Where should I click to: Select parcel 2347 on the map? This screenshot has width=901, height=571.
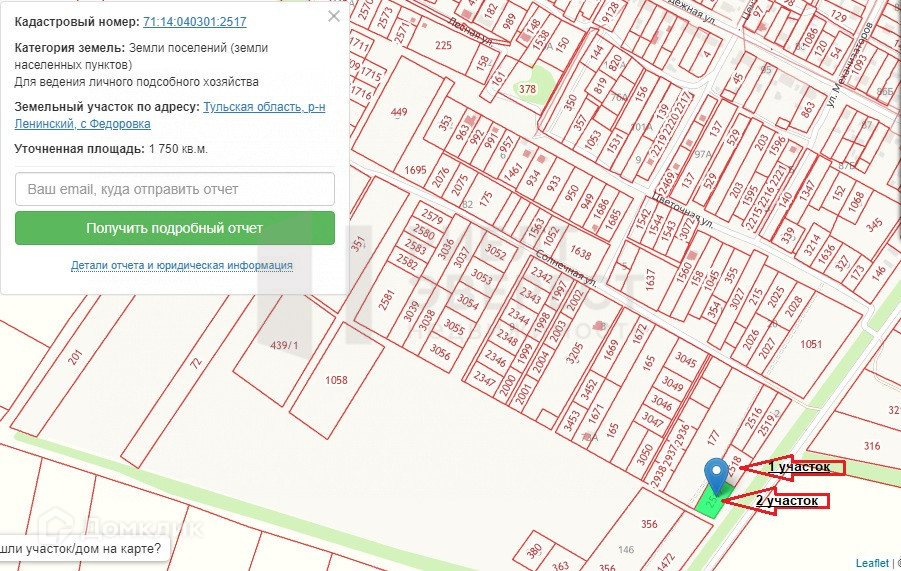(x=484, y=378)
